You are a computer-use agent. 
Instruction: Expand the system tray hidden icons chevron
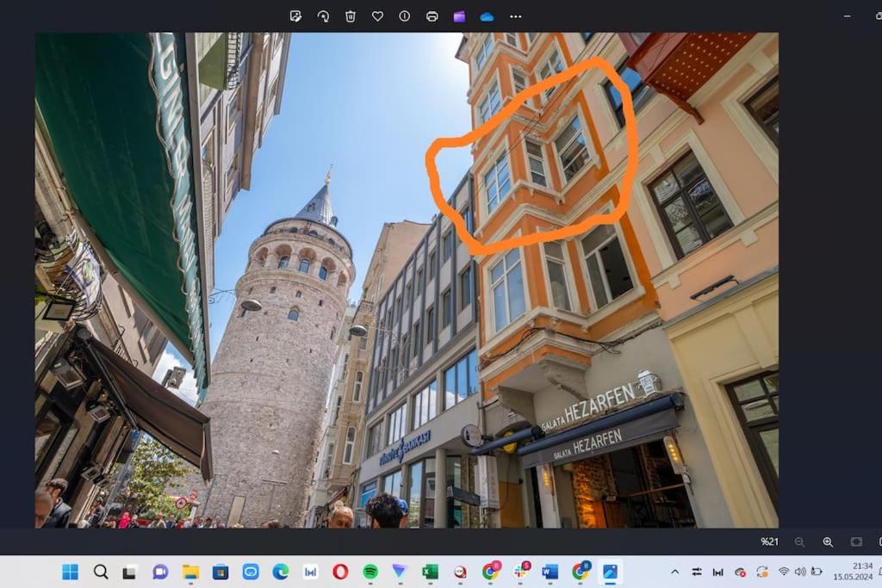point(675,573)
